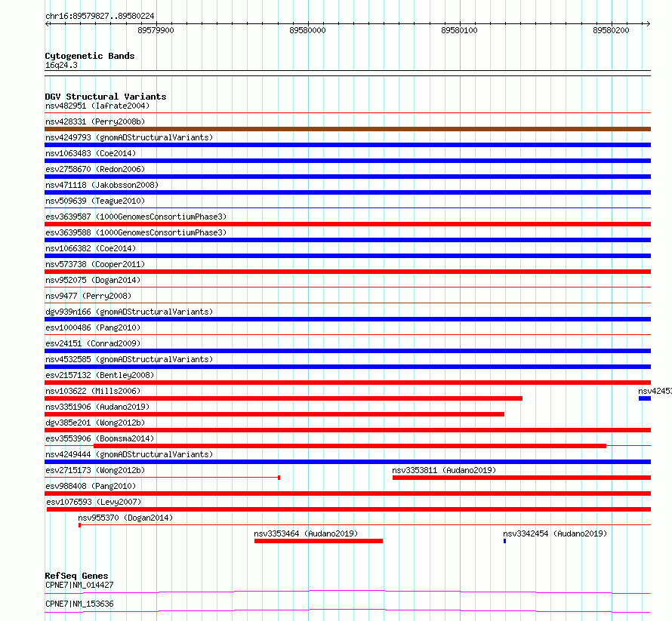Viewport: 672px width, 621px height.
Task: Open the esv988408 (Pang2010) variant
Action: 91,486
